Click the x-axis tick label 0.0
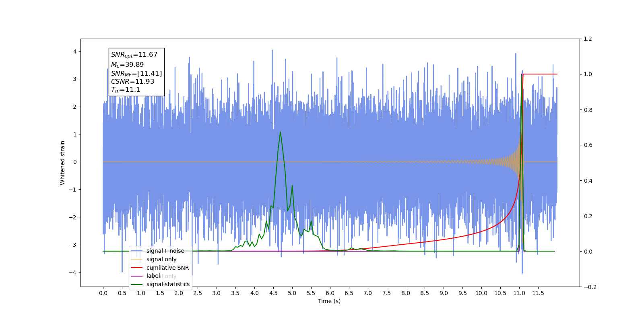The width and height of the screenshot is (644, 322). [x=103, y=293]
